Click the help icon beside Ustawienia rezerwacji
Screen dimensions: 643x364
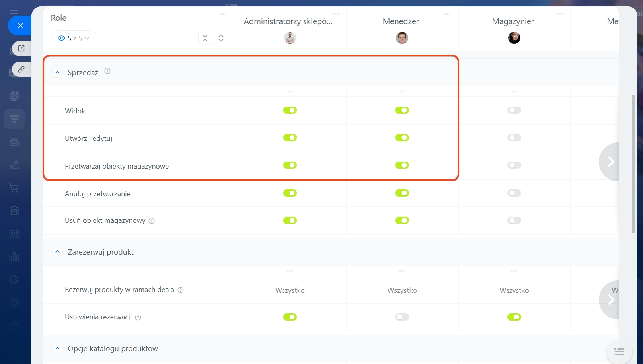[x=138, y=317]
